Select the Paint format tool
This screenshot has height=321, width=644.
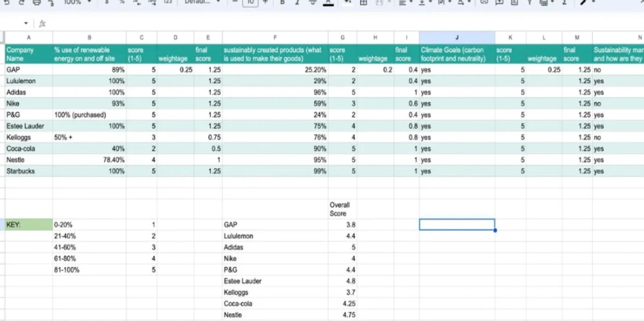click(51, 3)
